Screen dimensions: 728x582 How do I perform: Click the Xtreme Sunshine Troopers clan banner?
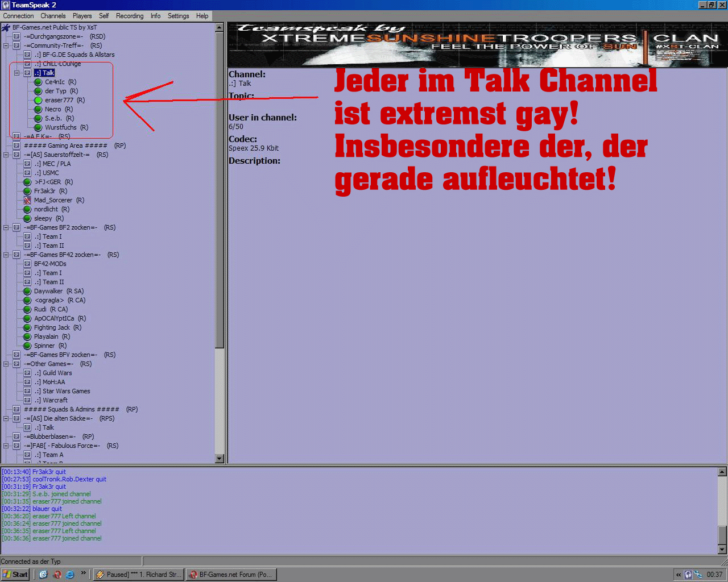click(x=477, y=45)
